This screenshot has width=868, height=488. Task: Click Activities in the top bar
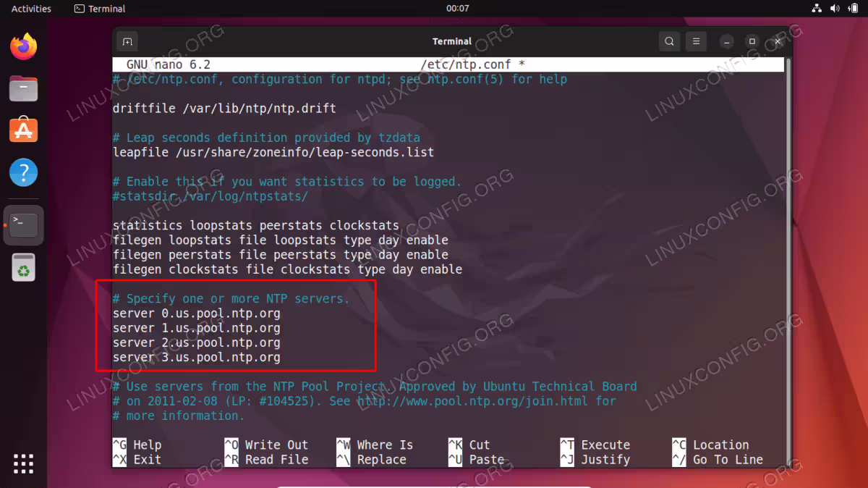point(31,9)
